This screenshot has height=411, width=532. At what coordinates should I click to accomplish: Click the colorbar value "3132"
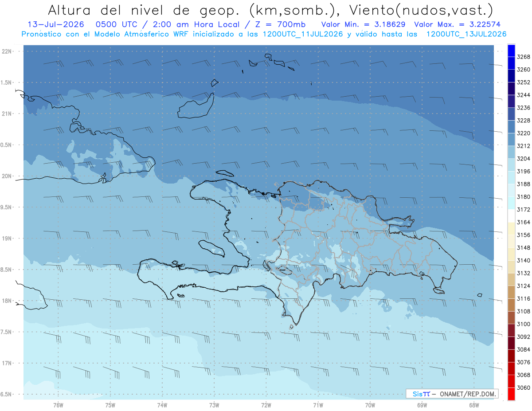click(x=524, y=274)
